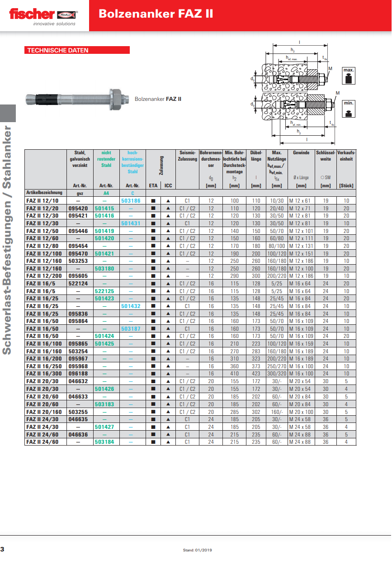This screenshot has width=392, height=584.
Task: Select the red "TECHNISCHE DATEN" section label
Action: click(78, 50)
